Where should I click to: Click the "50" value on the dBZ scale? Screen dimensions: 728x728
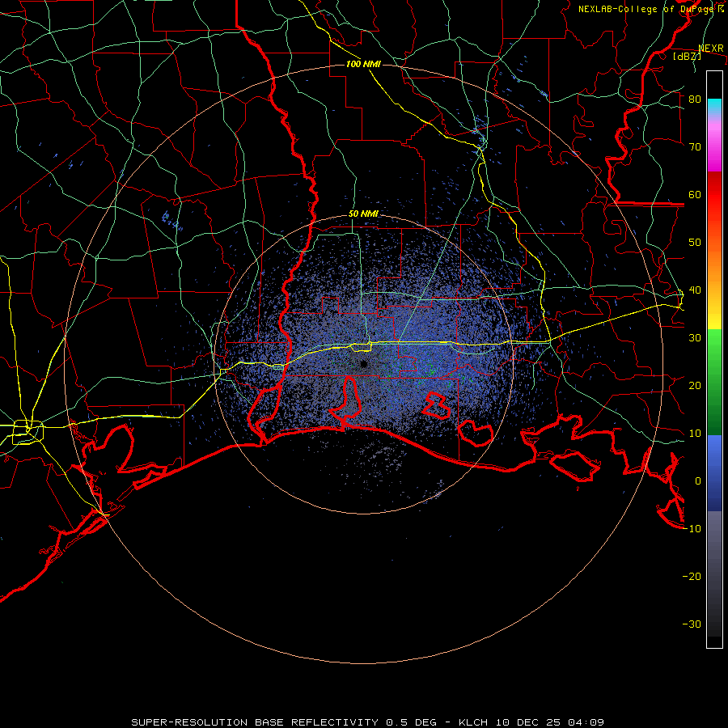[695, 243]
